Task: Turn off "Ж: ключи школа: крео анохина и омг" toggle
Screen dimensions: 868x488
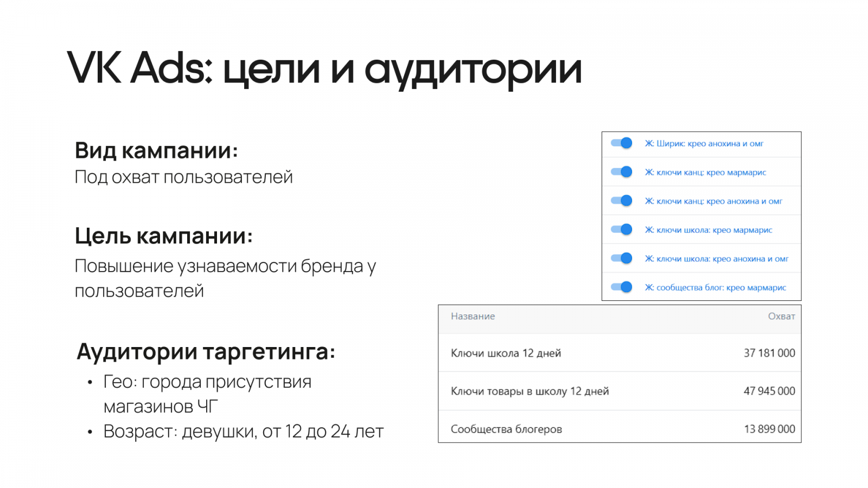Action: click(x=622, y=258)
